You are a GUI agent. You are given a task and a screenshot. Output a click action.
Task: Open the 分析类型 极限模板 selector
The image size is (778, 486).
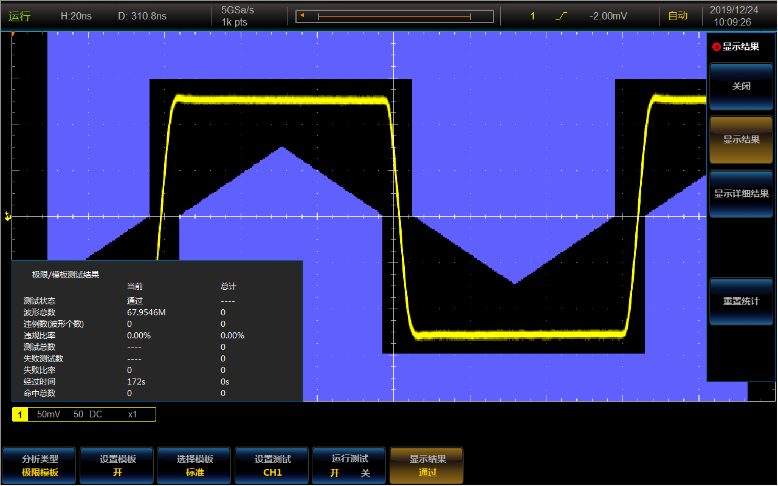click(x=41, y=465)
